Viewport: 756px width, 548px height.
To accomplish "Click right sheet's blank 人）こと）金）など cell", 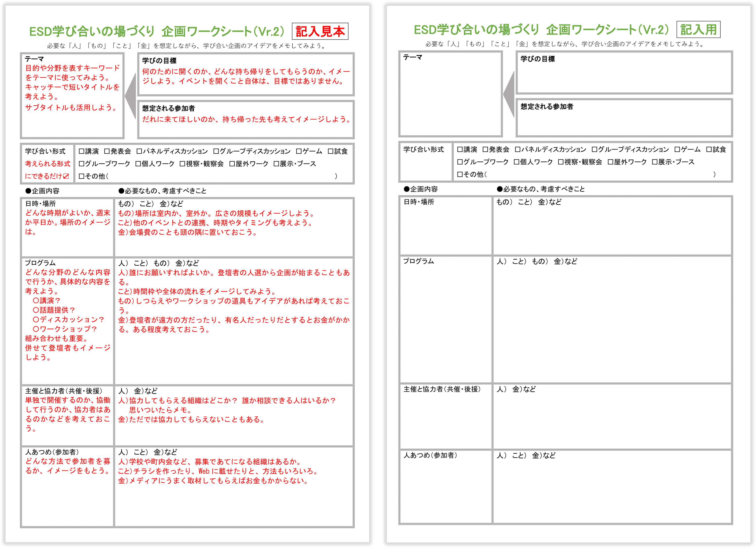I will pyautogui.click(x=612, y=487).
